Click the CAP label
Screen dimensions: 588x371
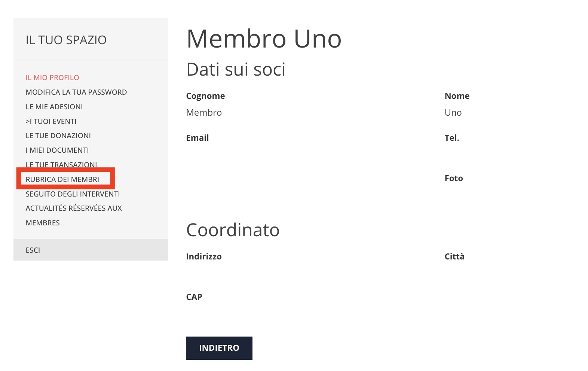[194, 297]
